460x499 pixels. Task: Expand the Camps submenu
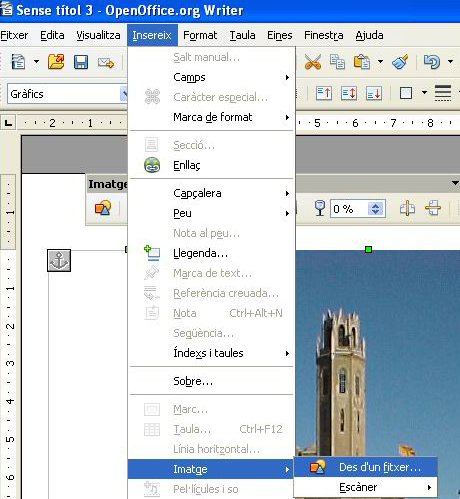point(211,77)
